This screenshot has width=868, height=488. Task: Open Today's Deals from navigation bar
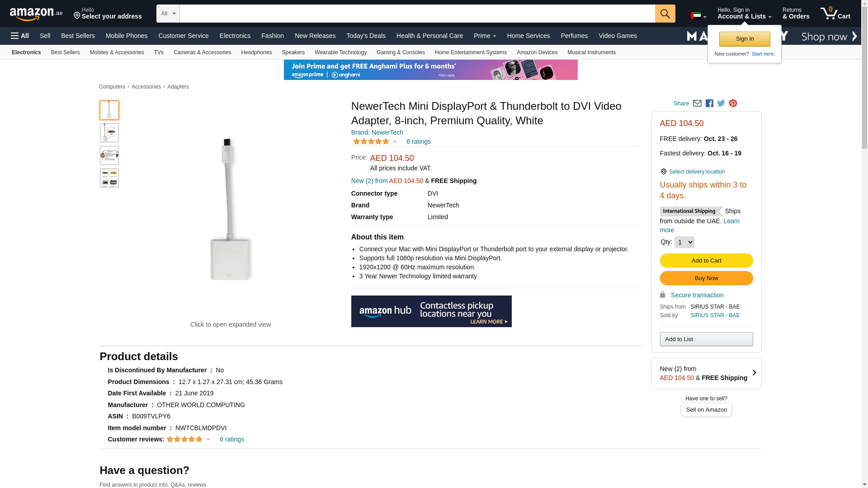click(366, 36)
